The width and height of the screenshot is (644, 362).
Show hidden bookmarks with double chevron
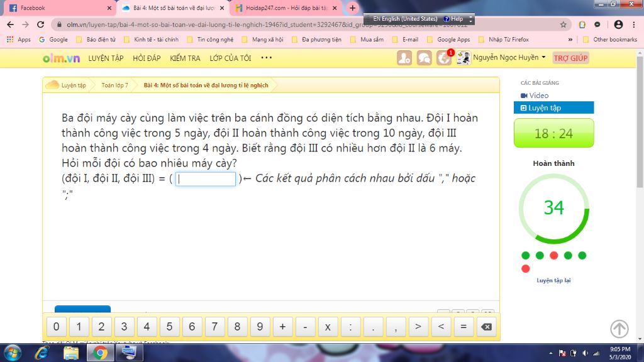pyautogui.click(x=570, y=40)
